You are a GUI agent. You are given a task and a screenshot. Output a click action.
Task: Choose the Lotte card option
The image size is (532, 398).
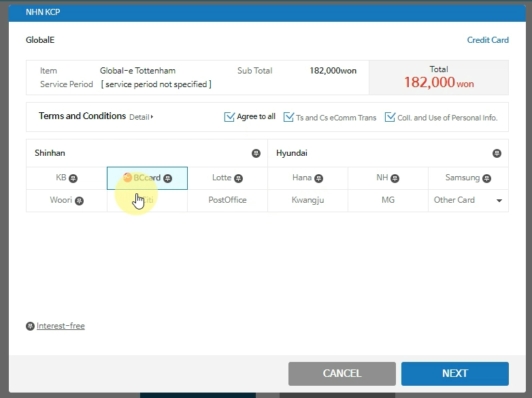(x=227, y=178)
